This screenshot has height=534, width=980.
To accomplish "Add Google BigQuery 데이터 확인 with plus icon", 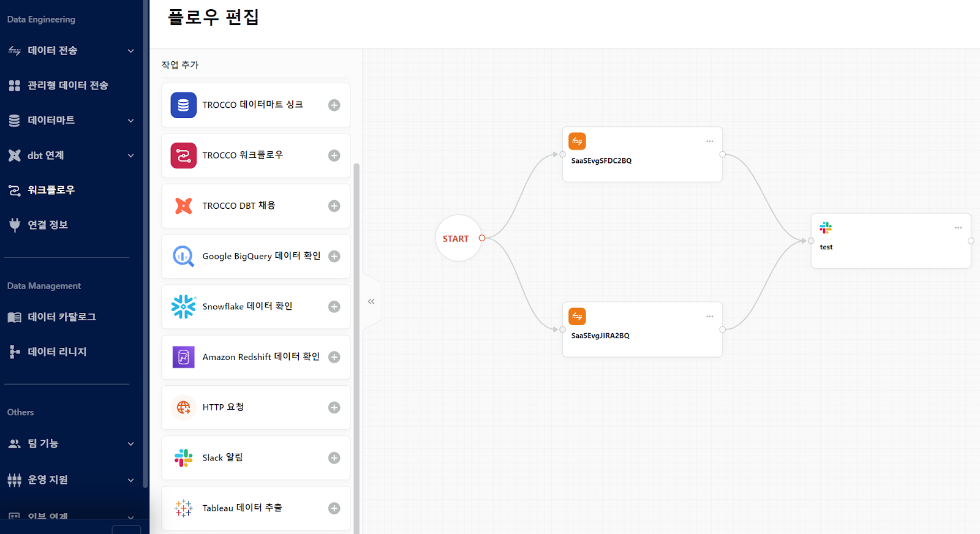I will click(334, 257).
